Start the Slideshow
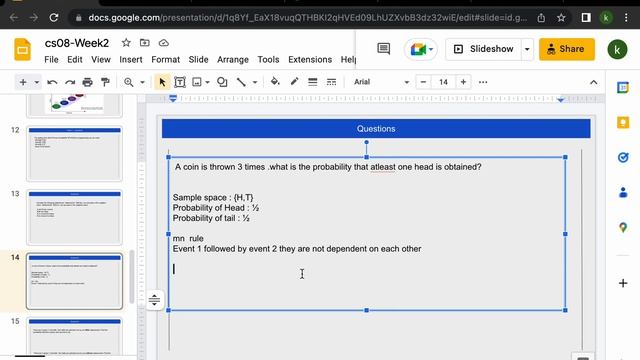 click(x=484, y=49)
